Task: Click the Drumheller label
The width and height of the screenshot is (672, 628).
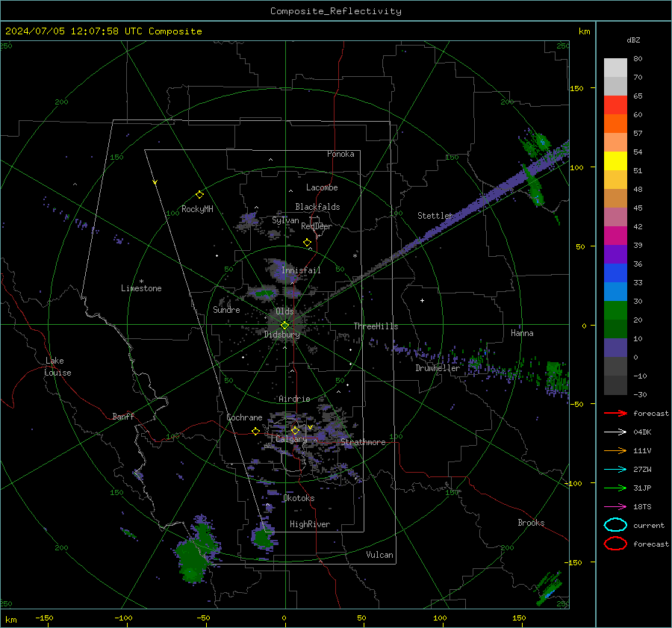Action: [x=438, y=368]
